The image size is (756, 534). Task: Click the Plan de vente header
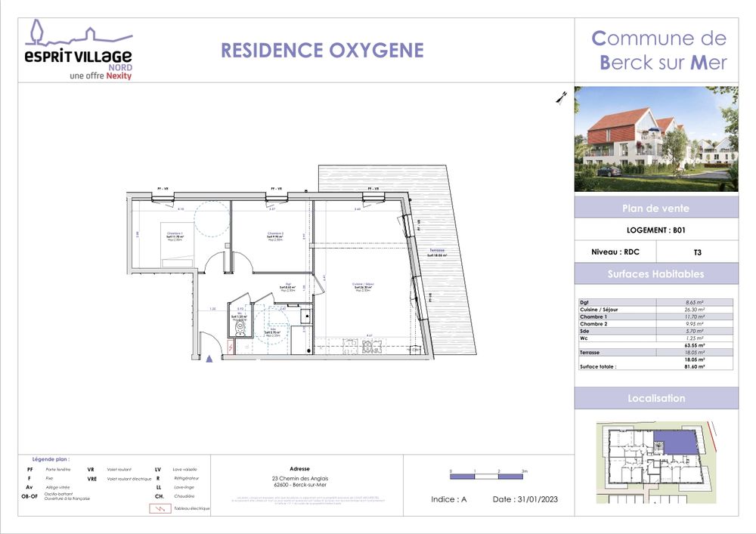point(656,208)
